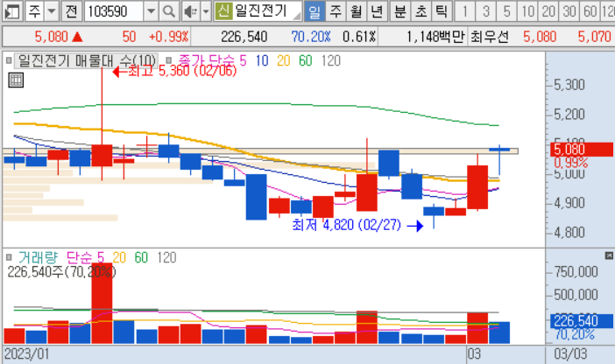Select the 1 interval button
This screenshot has height=364, width=615.
tap(465, 11)
